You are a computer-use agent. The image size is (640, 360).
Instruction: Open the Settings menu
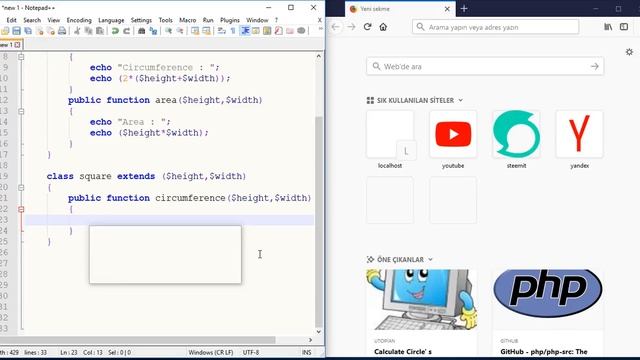141,20
